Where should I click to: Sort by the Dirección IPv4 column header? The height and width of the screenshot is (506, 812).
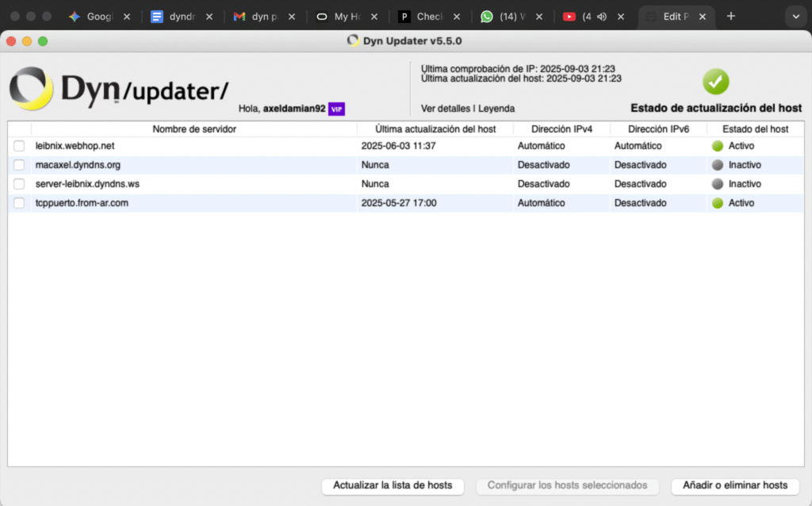click(562, 129)
